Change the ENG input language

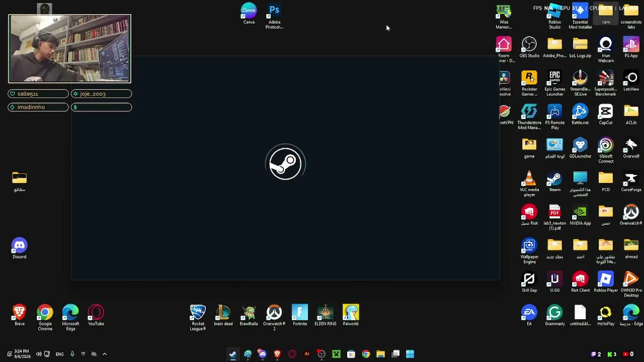click(59, 354)
